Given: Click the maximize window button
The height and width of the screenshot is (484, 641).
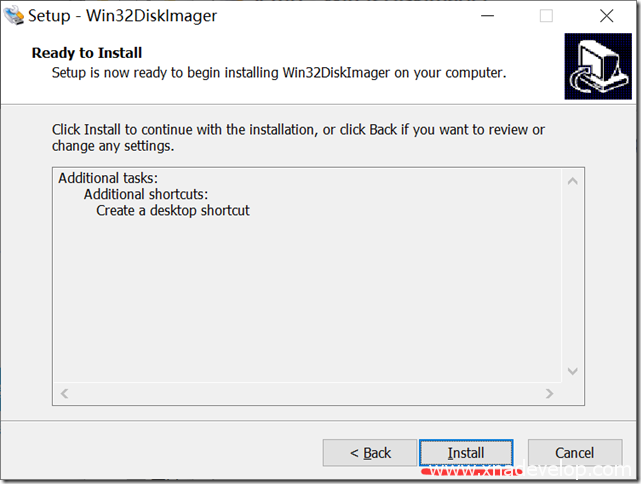Looking at the screenshot, I should pyautogui.click(x=546, y=16).
